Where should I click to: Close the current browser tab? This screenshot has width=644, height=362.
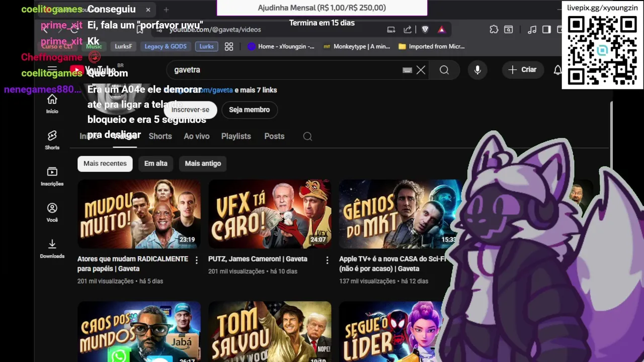148,10
